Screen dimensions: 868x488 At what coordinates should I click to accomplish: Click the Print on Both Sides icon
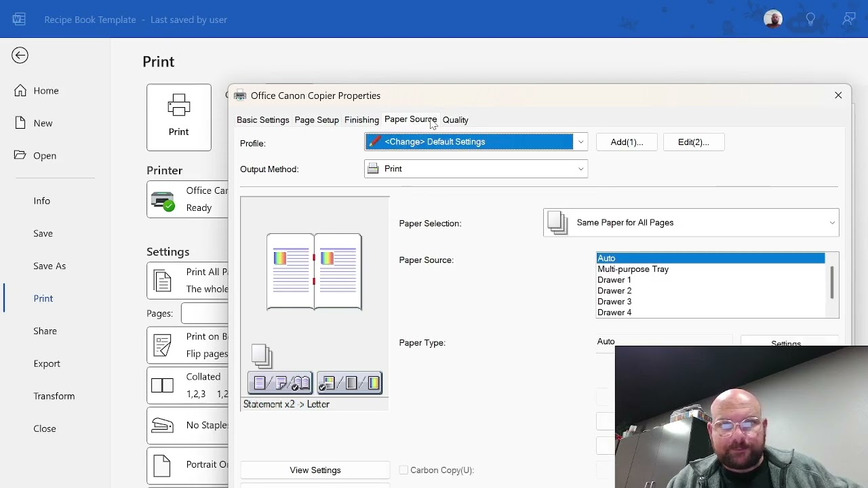click(163, 345)
